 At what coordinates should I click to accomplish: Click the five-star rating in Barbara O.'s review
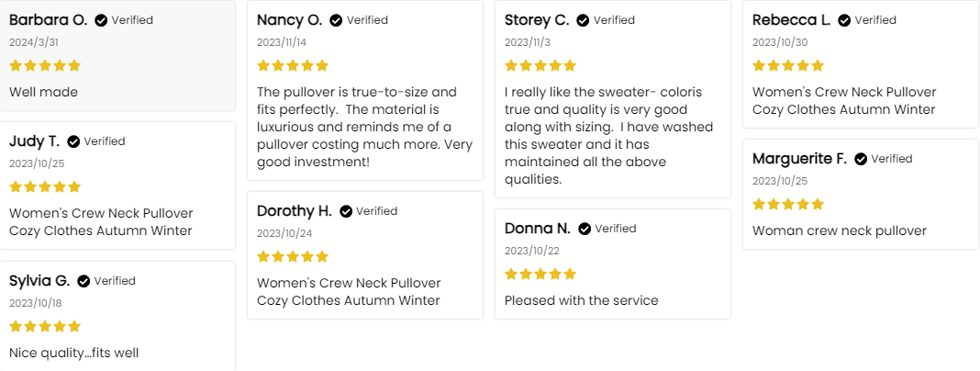(x=45, y=65)
